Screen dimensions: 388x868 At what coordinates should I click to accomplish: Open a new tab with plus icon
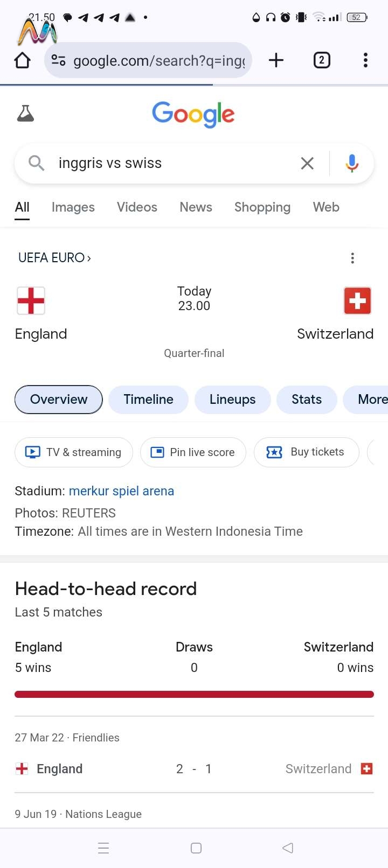tap(276, 60)
